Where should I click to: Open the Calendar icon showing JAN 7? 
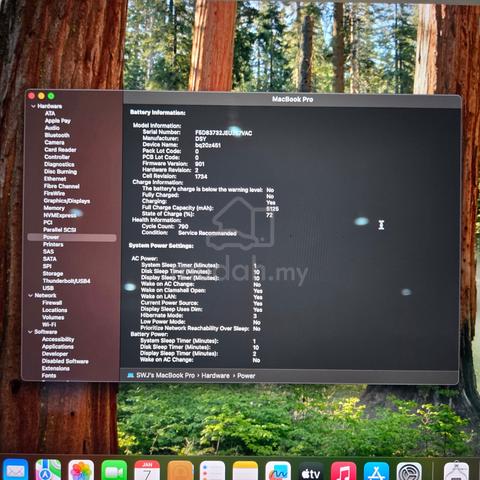point(147,470)
